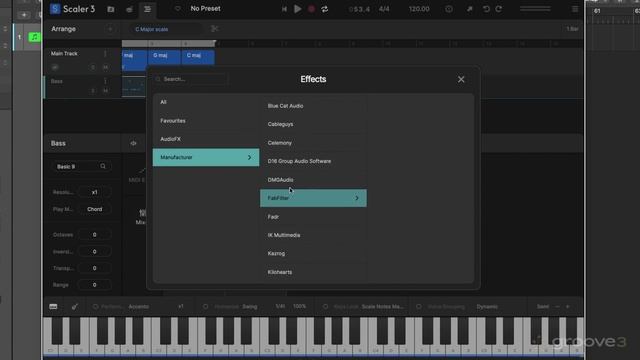Click the 4/4 time signature
Screen dimensions: 640x360
384,9
